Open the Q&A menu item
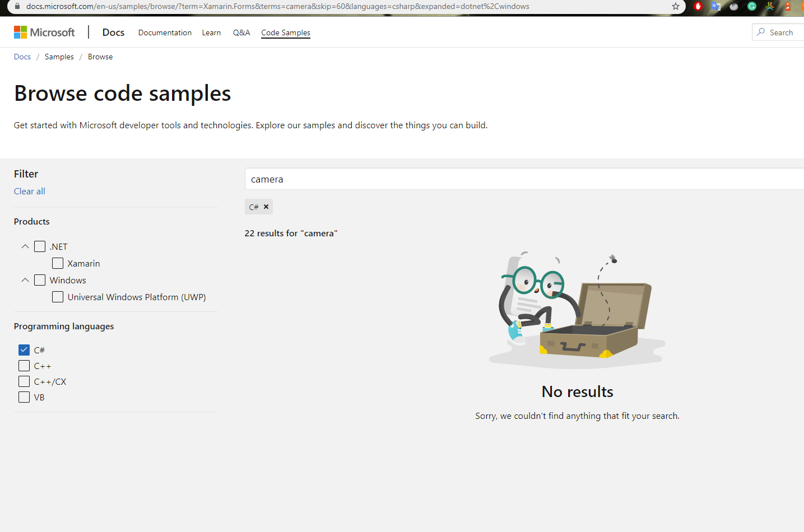 pos(241,32)
